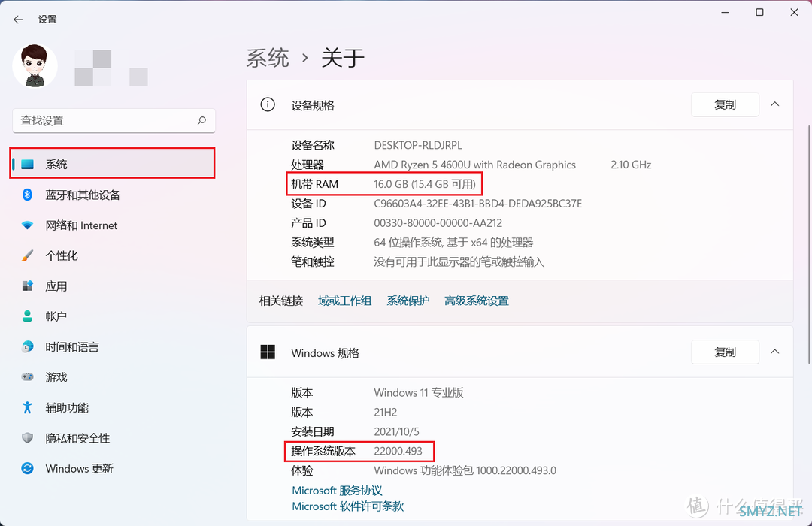Click the 系统 monitor icon in sidebar

(28, 165)
